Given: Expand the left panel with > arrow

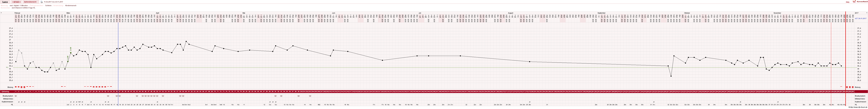Looking at the screenshot, I should coord(1,13).
